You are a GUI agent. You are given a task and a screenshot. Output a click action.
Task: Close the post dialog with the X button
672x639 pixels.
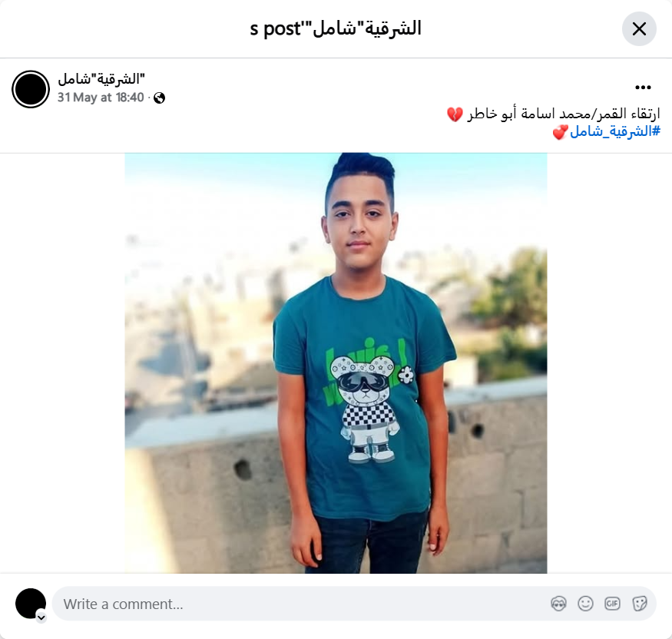coord(638,29)
